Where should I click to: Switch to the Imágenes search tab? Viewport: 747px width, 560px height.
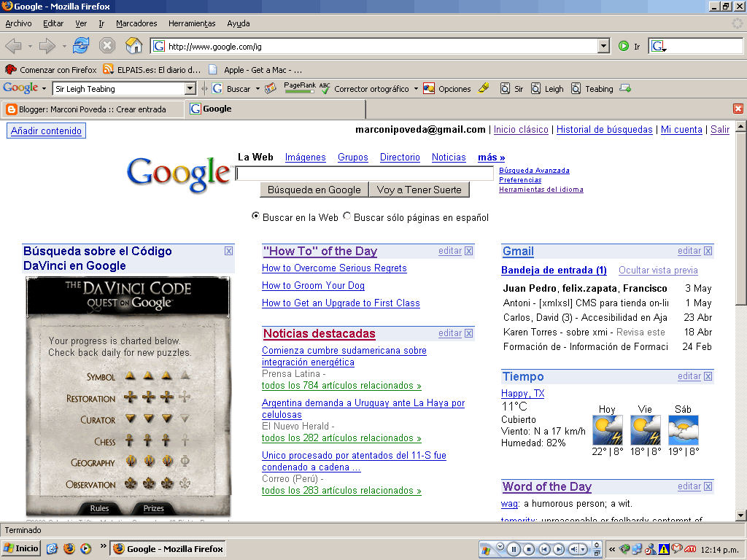306,157
